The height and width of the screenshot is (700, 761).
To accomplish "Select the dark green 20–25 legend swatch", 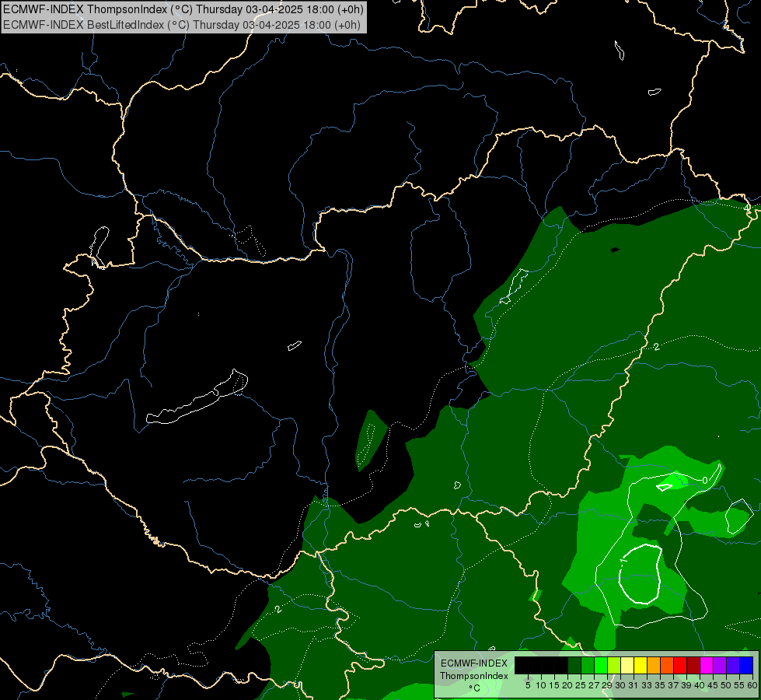I will 574,665.
